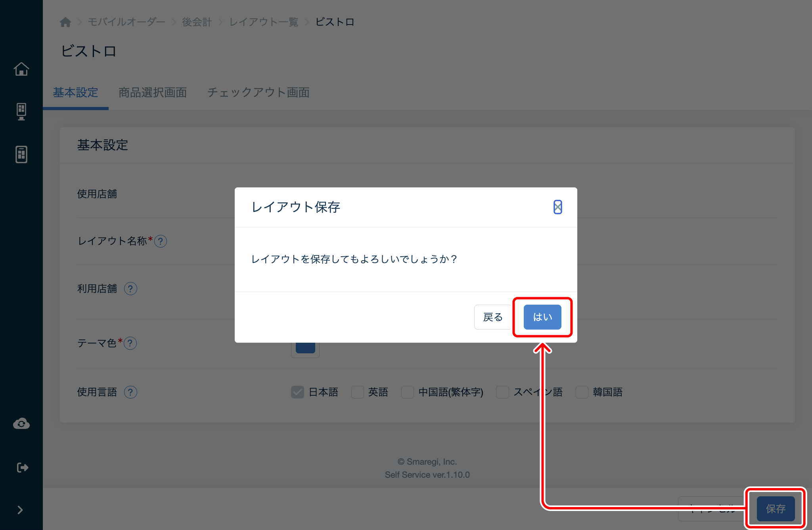Image resolution: width=812 pixels, height=530 pixels.
Task: Open the help tooltip for 利用店舗
Action: [x=130, y=288]
